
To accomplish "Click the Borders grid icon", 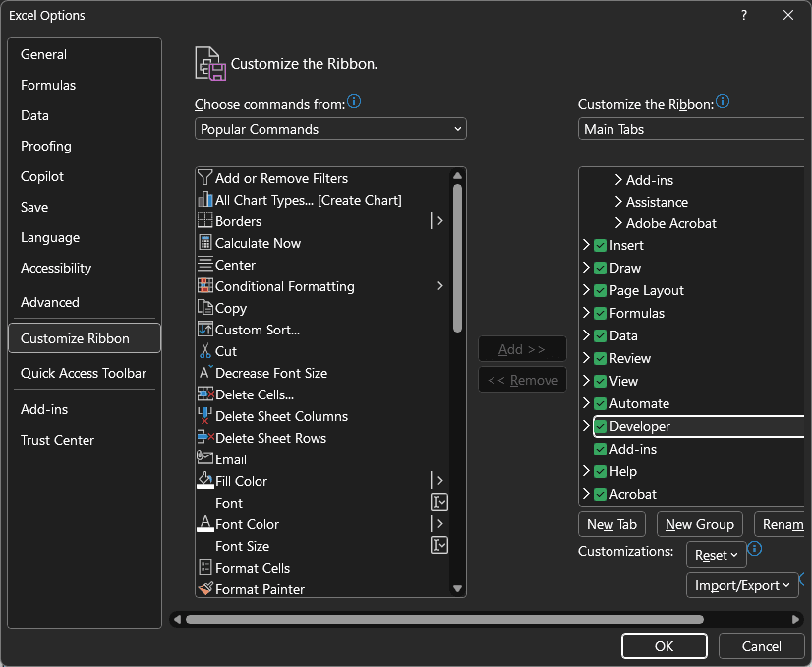I will [x=205, y=221].
